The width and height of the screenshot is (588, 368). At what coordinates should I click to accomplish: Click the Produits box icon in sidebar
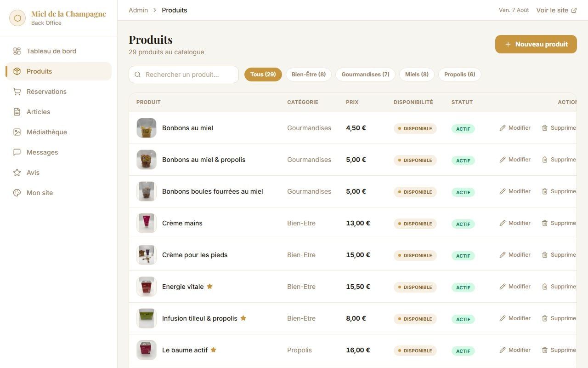(x=17, y=71)
